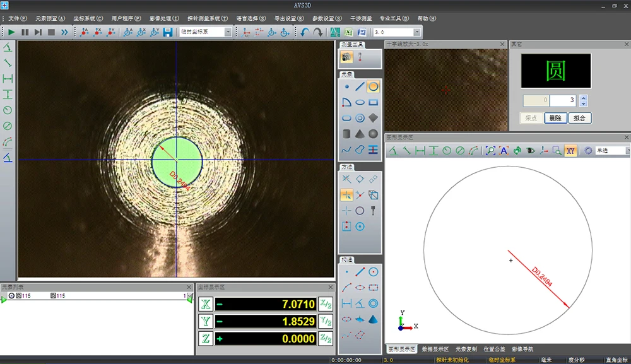The width and height of the screenshot is (631, 364).
Task: Switch to the 数据显示区 tab
Action: click(435, 349)
